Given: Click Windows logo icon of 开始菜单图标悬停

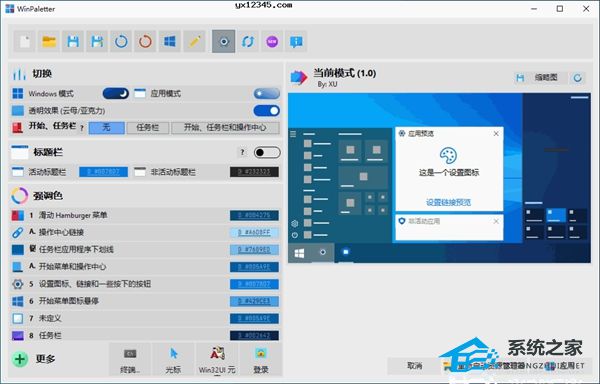Looking at the screenshot, I should pos(18,301).
